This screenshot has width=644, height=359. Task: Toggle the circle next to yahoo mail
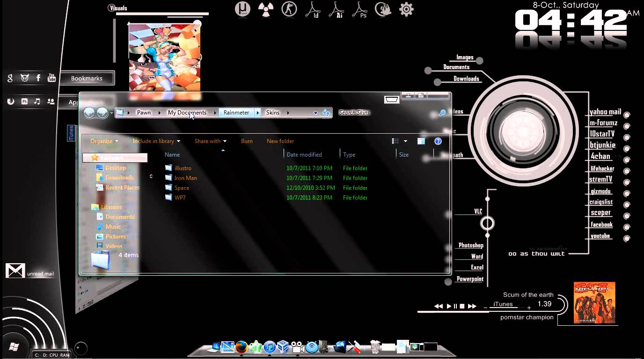[x=627, y=115]
